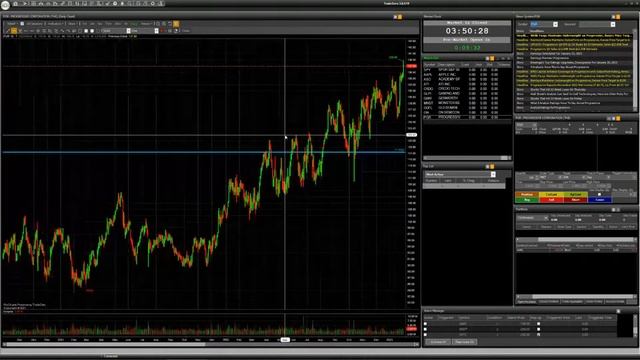Tick the second alert row's left checkbox

click(x=425, y=329)
